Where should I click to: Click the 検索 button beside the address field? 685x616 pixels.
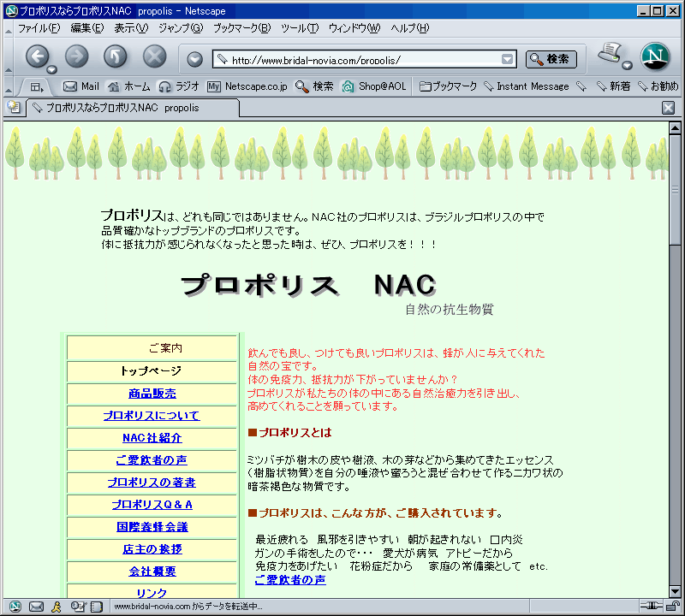[551, 59]
